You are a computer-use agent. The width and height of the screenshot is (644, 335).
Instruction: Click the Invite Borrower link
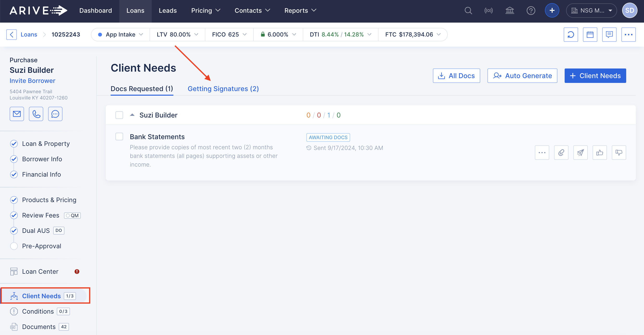[32, 81]
